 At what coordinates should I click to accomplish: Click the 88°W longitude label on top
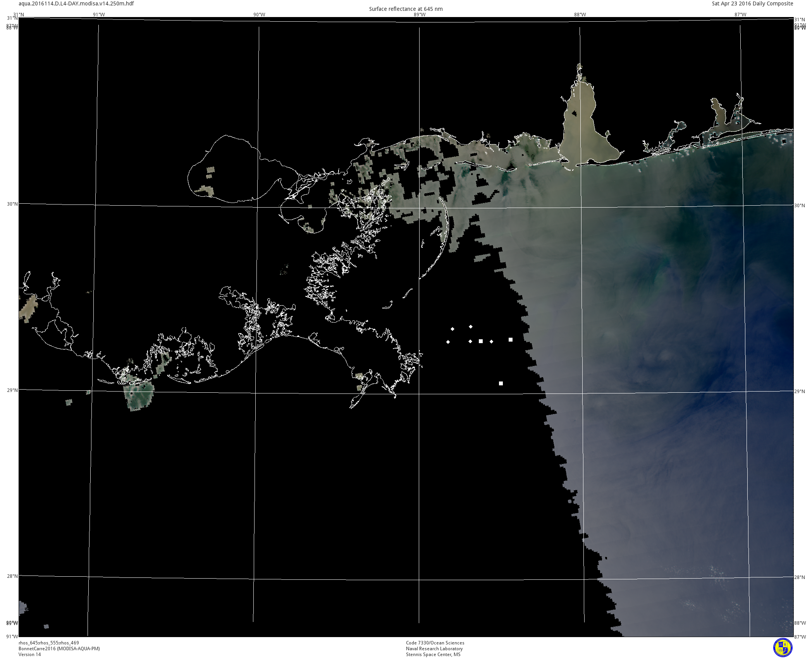click(x=580, y=15)
